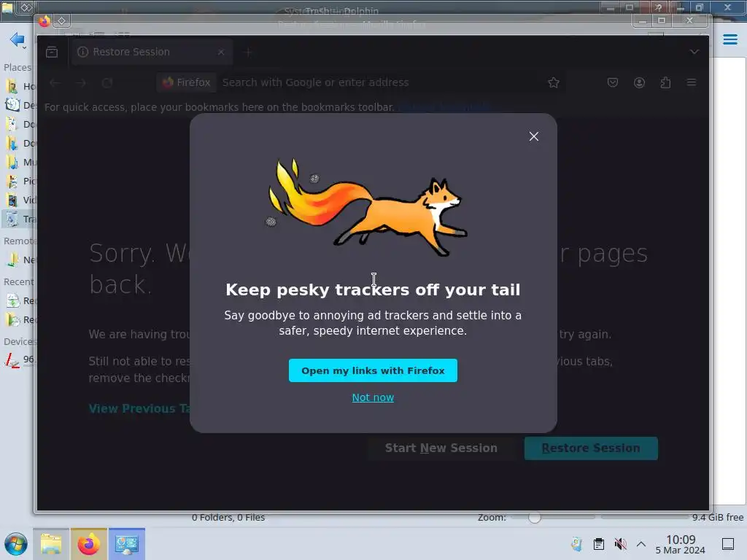Close the Restore Session tab

(x=220, y=52)
